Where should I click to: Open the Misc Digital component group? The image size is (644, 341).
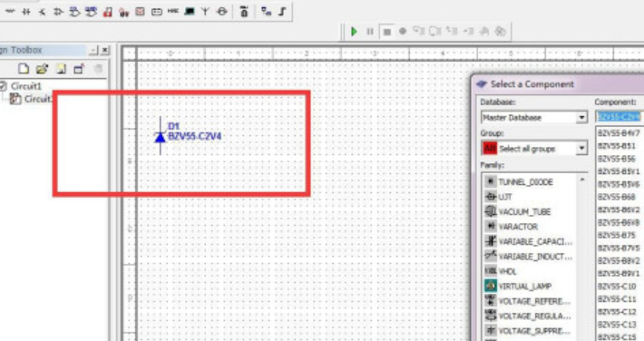[x=108, y=12]
